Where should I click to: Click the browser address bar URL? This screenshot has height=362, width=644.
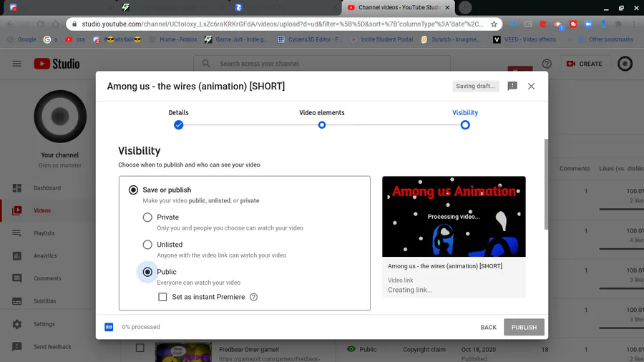point(282,24)
